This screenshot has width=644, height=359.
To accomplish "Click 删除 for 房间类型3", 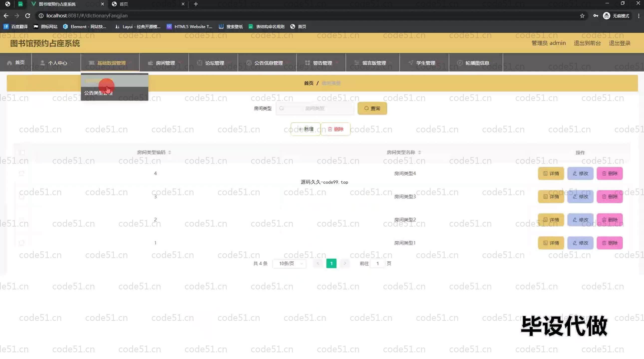I will coord(610,197).
